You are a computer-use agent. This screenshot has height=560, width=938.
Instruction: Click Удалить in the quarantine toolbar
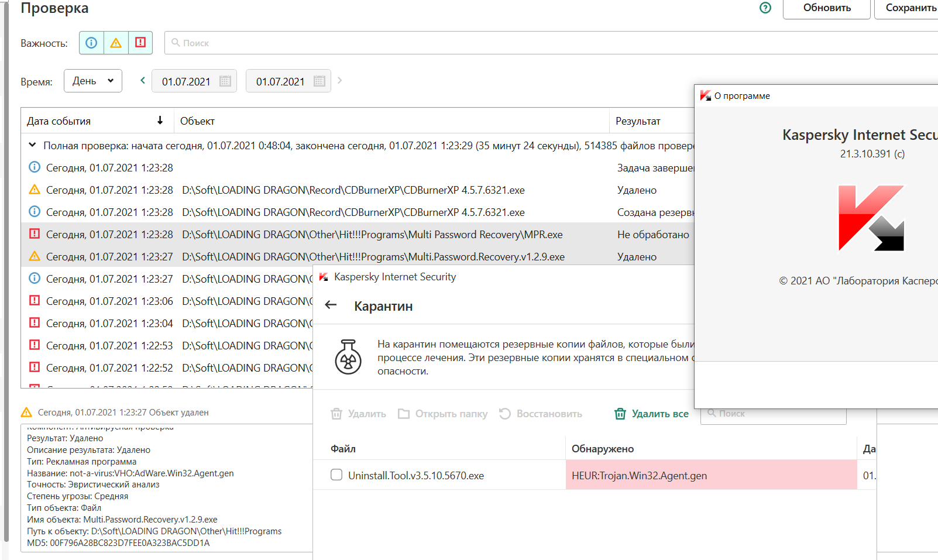tap(359, 414)
